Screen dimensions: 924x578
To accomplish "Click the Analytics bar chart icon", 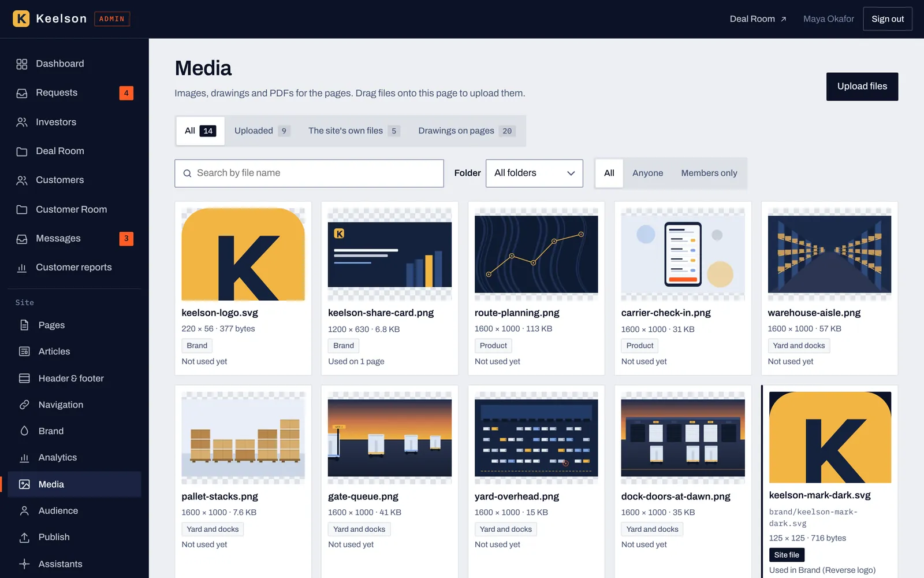I will click(24, 458).
